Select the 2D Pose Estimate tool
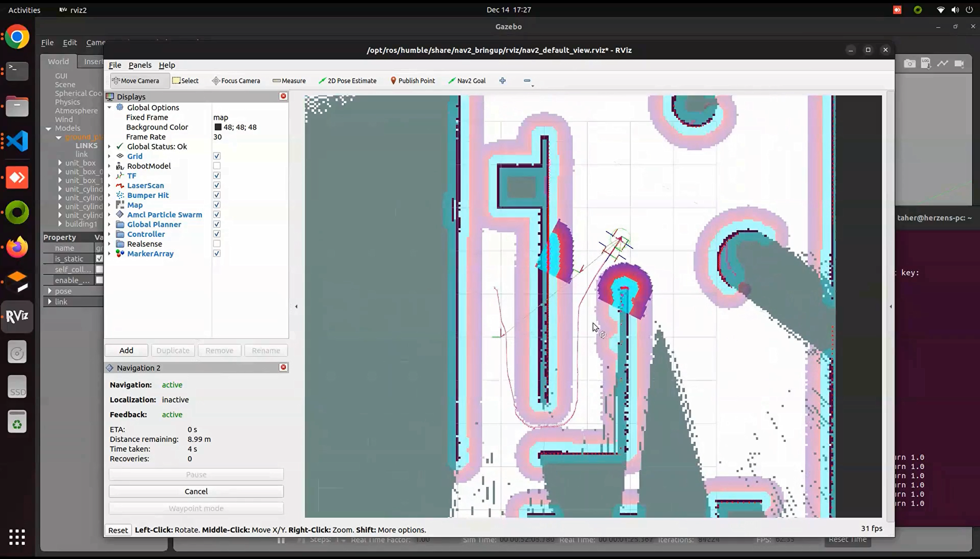Screen dimensions: 980x559 pos(347,81)
